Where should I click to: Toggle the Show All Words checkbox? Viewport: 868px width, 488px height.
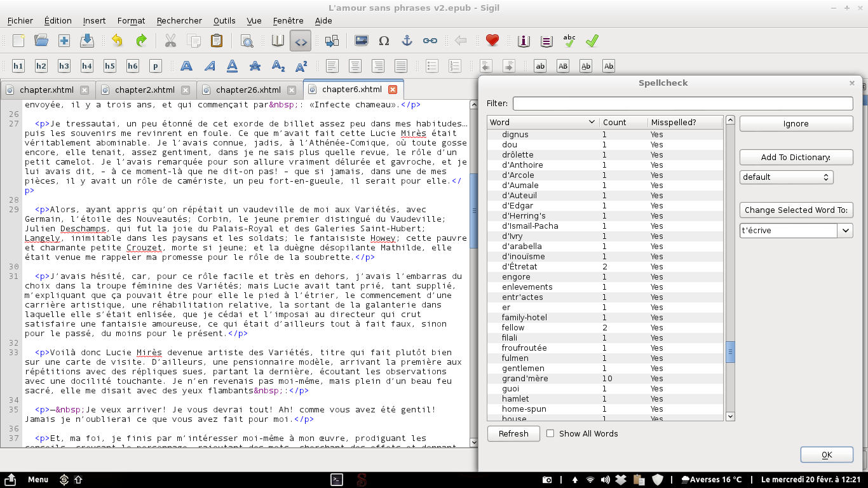point(550,433)
